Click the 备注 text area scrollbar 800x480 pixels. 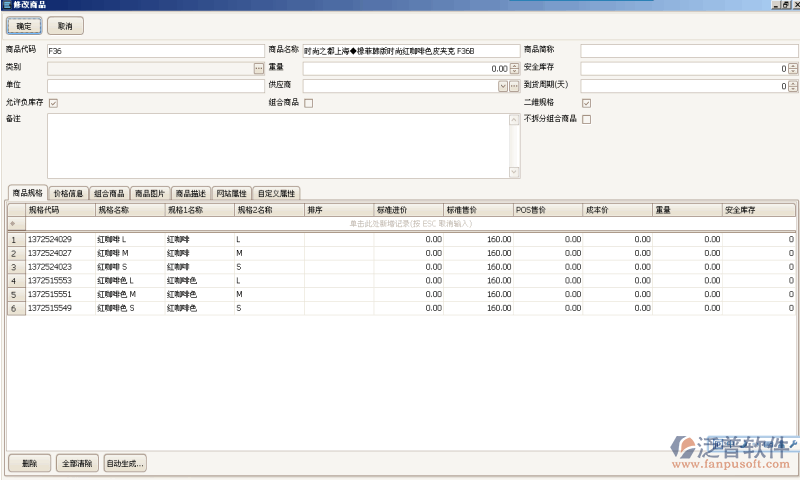(514, 146)
